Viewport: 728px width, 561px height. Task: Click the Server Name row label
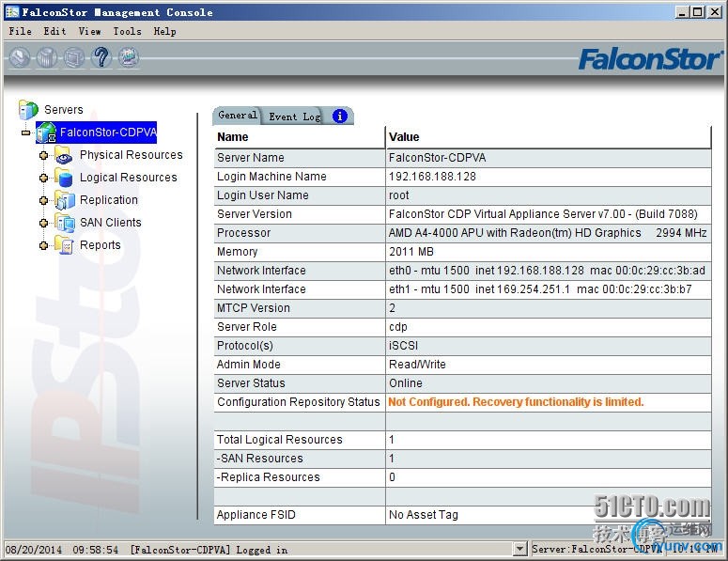(x=251, y=158)
